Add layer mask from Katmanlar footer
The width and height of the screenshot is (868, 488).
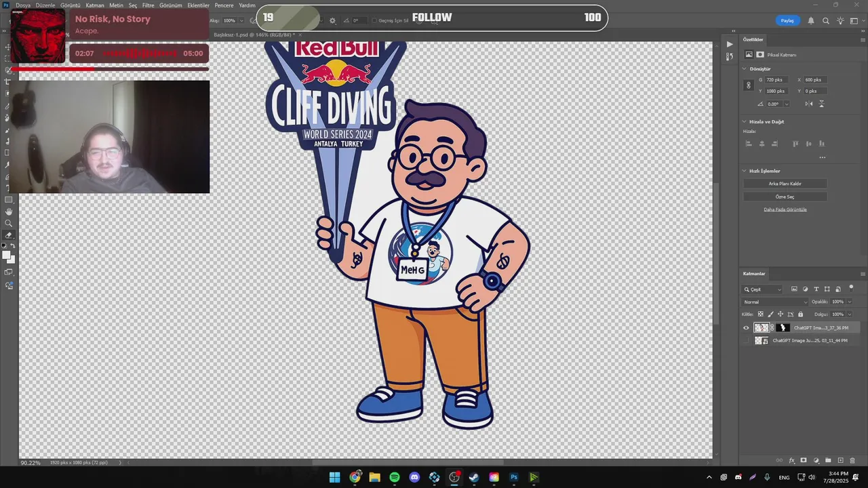click(804, 460)
